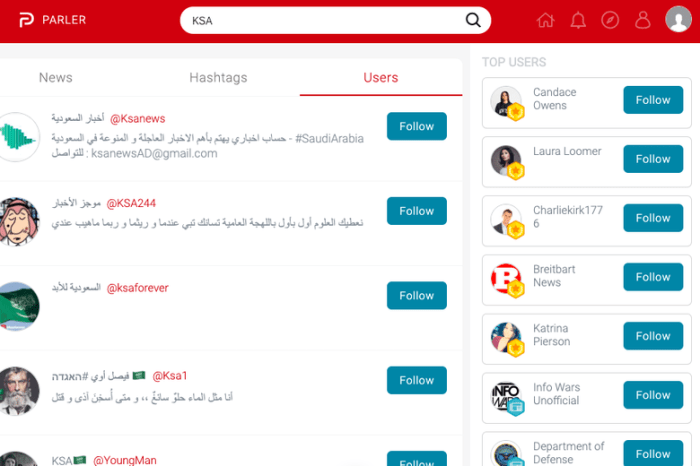Viewport: 700px width, 466px height.
Task: Click the Info Wars Unofficial avatar
Action: tap(506, 397)
